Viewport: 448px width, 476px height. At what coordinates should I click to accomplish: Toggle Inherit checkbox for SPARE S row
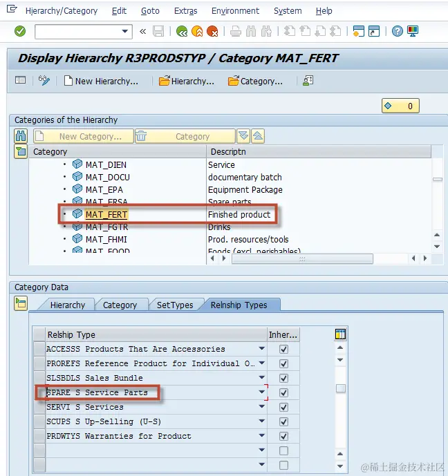point(283,392)
